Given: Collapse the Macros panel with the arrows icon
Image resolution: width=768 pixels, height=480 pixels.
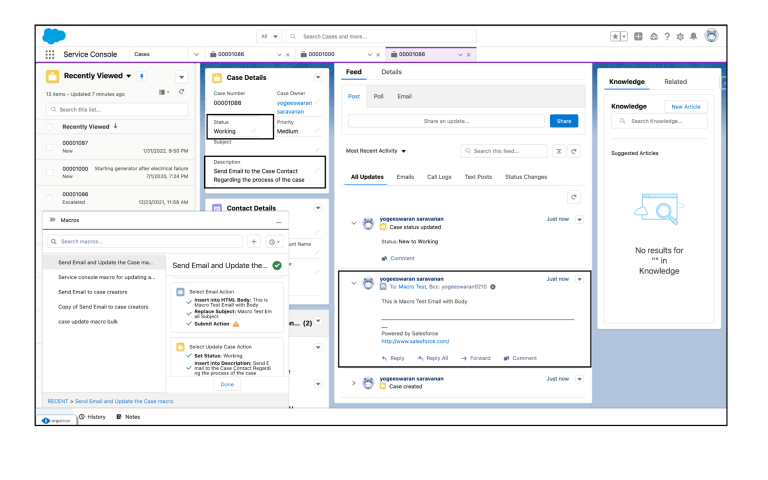Looking at the screenshot, I should pos(52,220).
